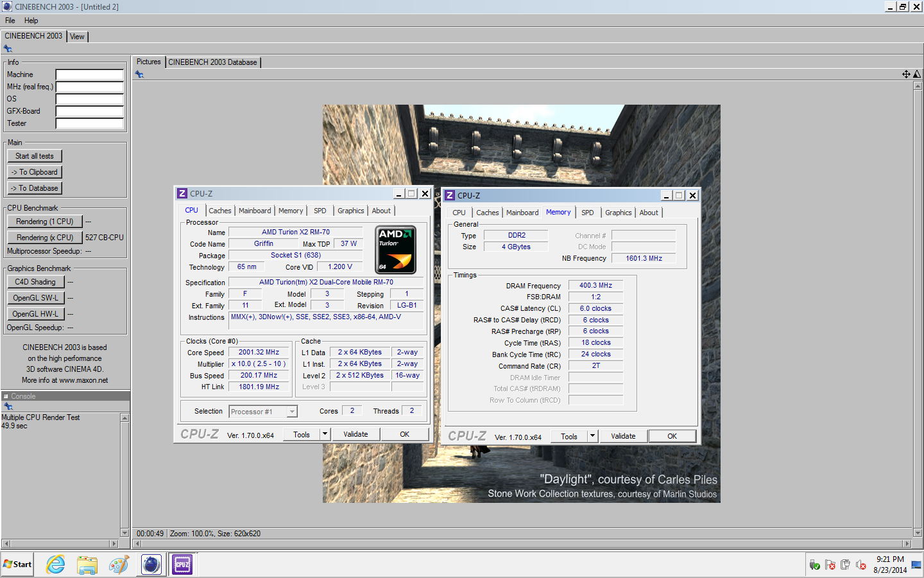The width and height of the screenshot is (924, 578).
Task: Open the File menu
Action: pos(10,21)
